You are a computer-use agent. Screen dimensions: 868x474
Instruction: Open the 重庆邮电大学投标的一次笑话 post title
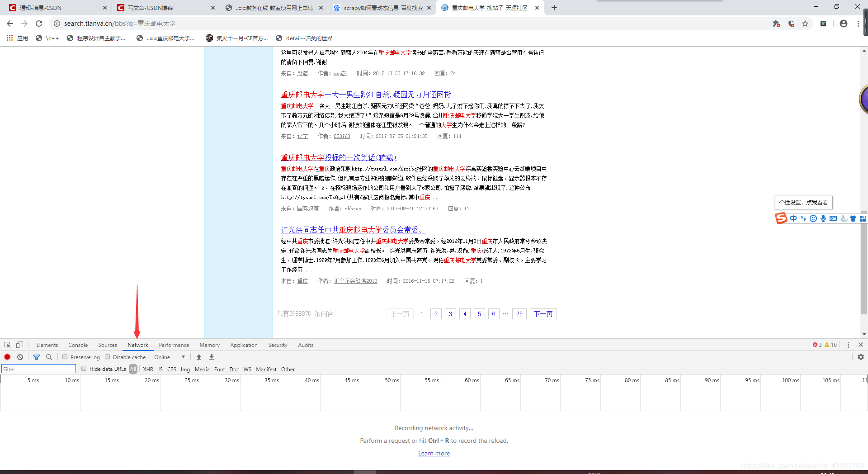click(339, 157)
